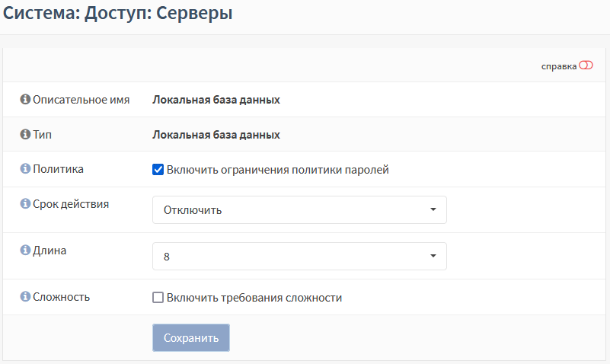Open help info icon for Длина
This screenshot has height=364, width=610.
(25, 250)
